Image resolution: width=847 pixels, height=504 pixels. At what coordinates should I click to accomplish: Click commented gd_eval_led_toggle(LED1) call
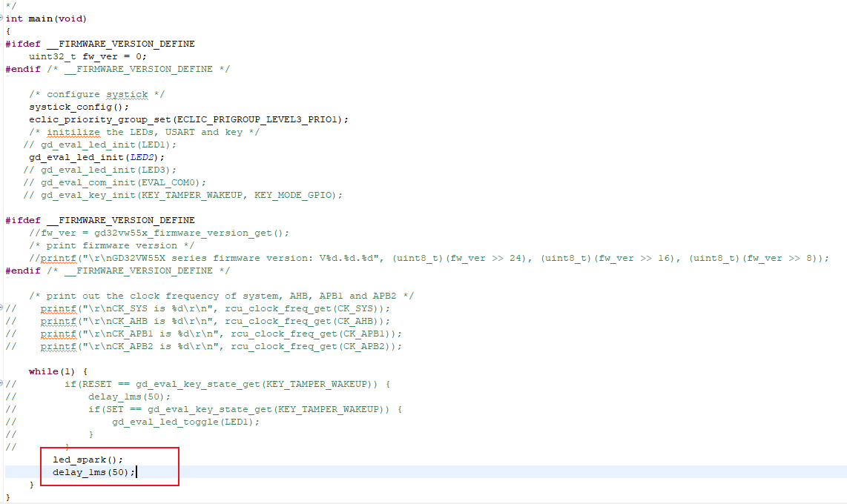[185, 422]
